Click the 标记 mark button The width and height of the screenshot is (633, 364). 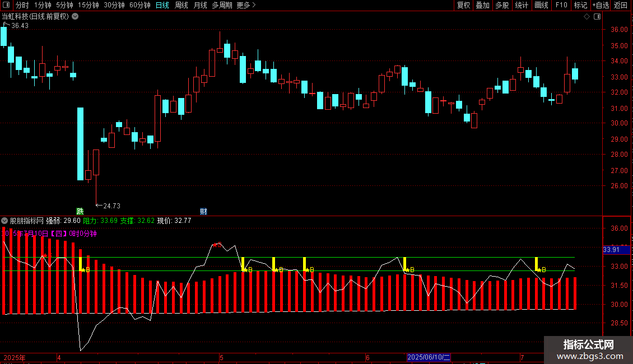coord(580,5)
